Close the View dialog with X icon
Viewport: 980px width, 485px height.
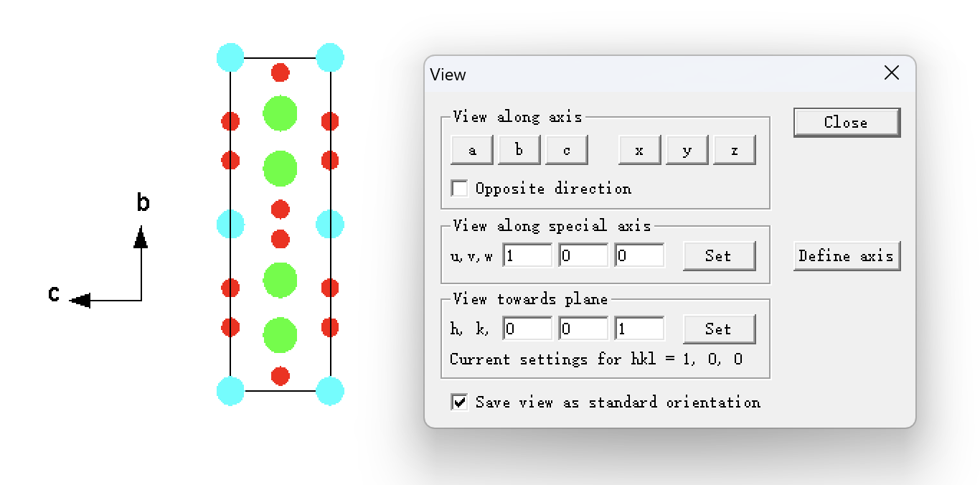tap(892, 73)
